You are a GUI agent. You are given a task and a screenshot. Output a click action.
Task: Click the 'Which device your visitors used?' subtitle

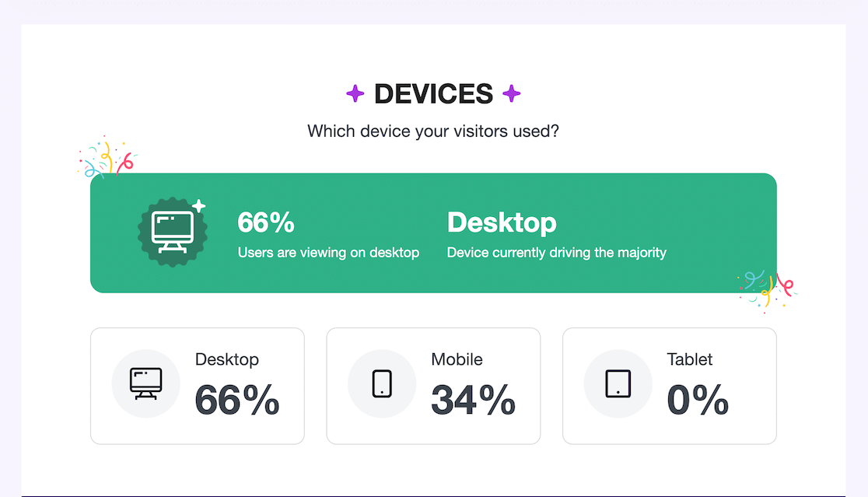click(433, 131)
